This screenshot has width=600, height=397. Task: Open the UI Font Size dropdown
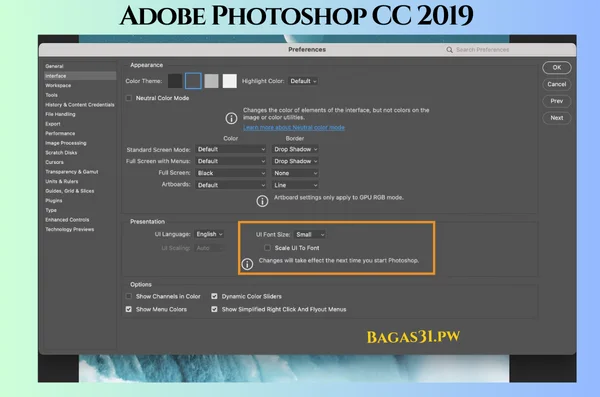(310, 234)
